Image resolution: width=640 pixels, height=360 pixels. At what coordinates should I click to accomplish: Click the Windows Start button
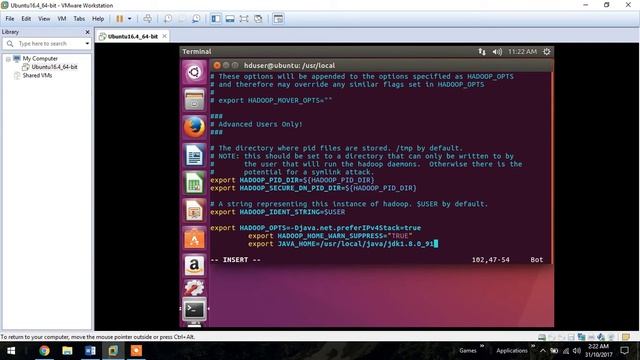click(11, 351)
